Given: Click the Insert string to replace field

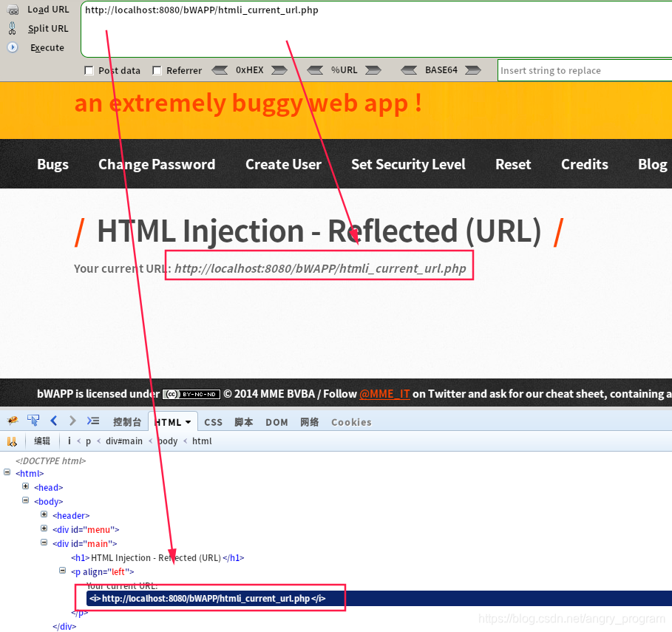Looking at the screenshot, I should [x=585, y=70].
